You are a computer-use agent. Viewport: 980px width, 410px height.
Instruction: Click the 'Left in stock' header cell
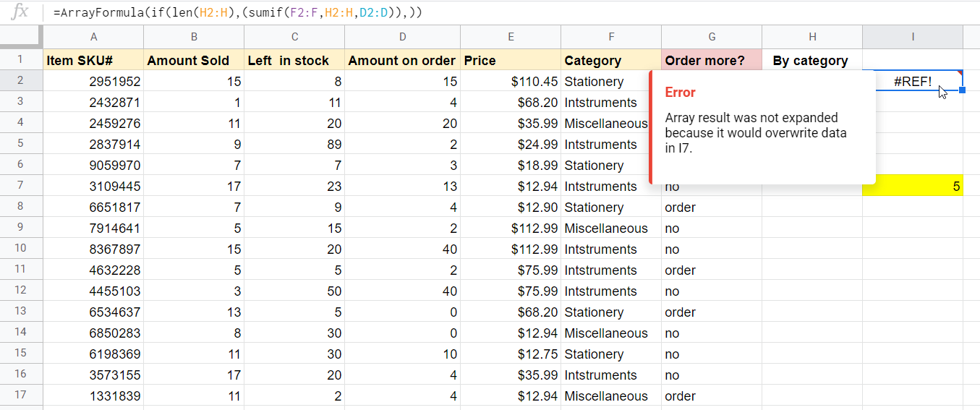294,60
